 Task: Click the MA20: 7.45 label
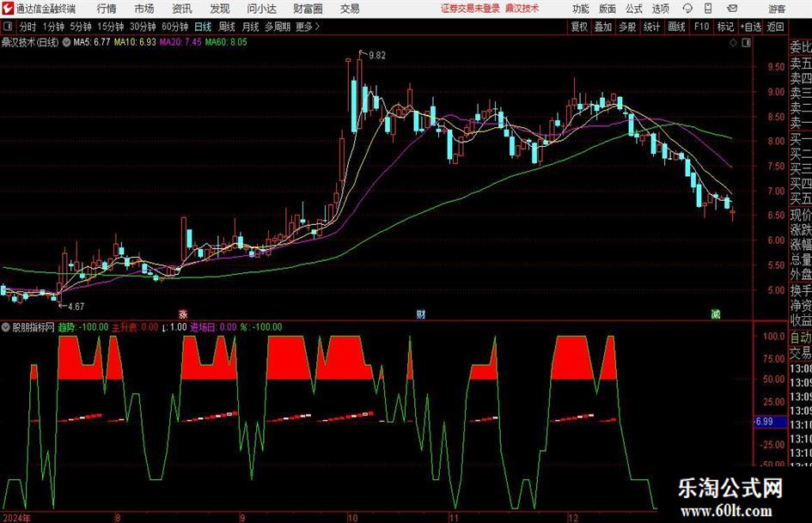pyautogui.click(x=180, y=42)
